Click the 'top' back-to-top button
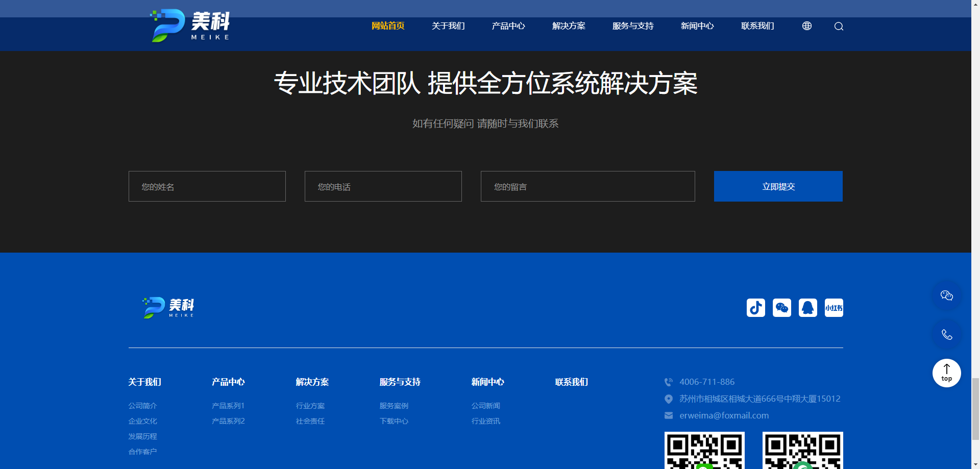Viewport: 980px width, 469px height. (946, 373)
